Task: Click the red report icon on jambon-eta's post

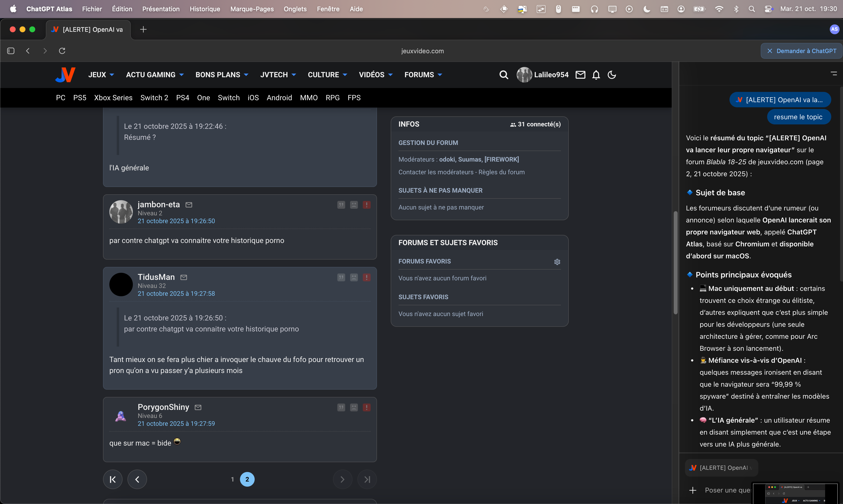Action: (366, 205)
